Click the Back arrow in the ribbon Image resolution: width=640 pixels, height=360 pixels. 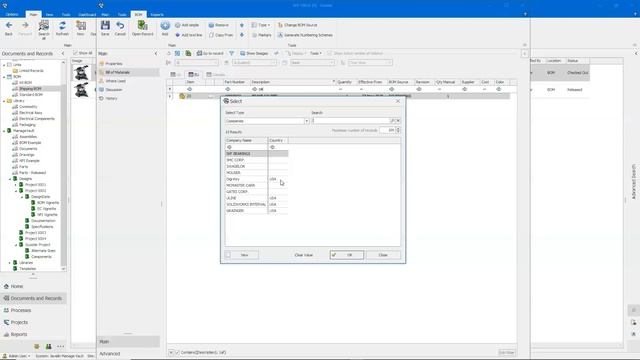pyautogui.click(x=9, y=28)
